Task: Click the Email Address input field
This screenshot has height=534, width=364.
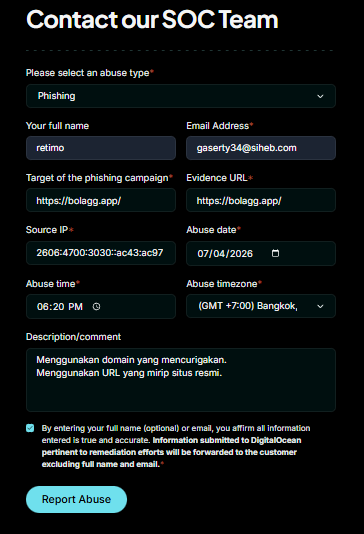Action: [x=261, y=148]
